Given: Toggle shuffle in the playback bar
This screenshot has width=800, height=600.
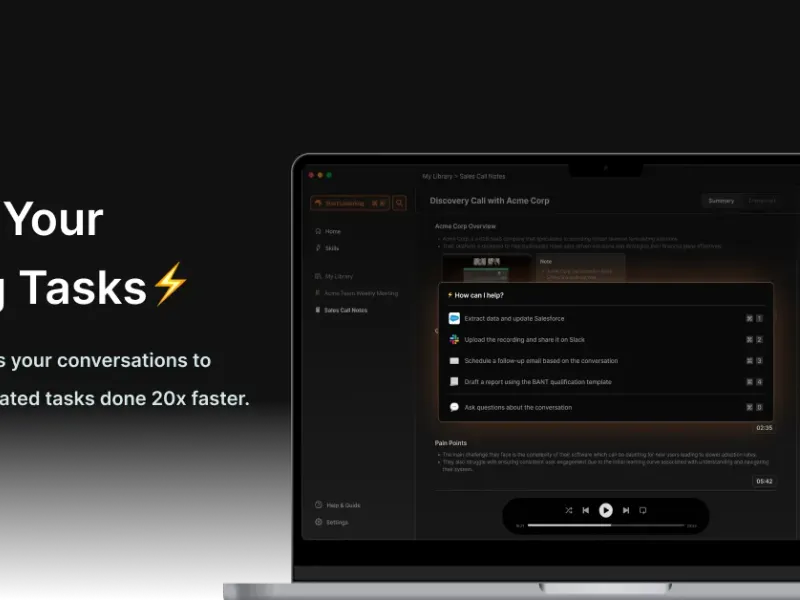Looking at the screenshot, I should point(569,510).
